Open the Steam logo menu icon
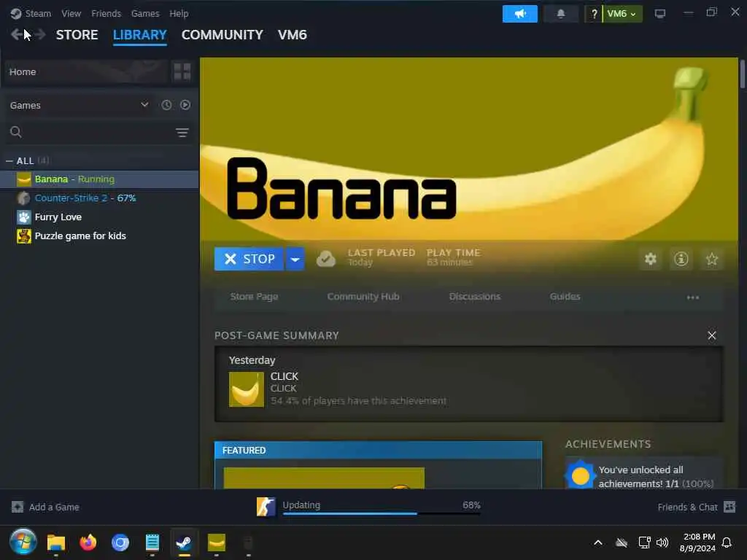Image resolution: width=747 pixels, height=560 pixels. pyautogui.click(x=16, y=13)
